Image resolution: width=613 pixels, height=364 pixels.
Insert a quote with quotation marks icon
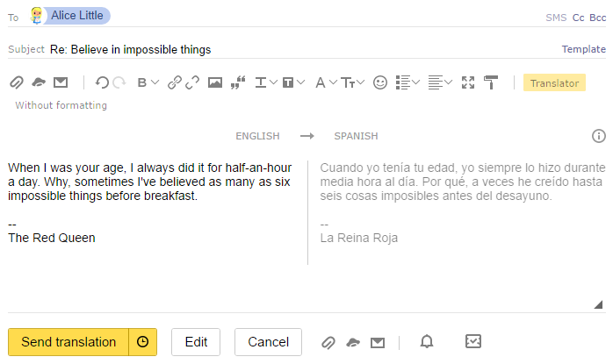238,82
